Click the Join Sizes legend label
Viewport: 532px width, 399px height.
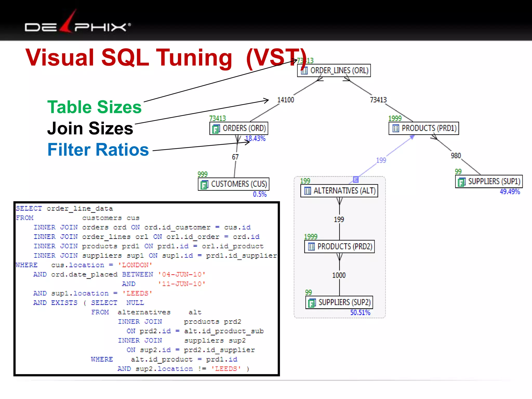(x=90, y=128)
